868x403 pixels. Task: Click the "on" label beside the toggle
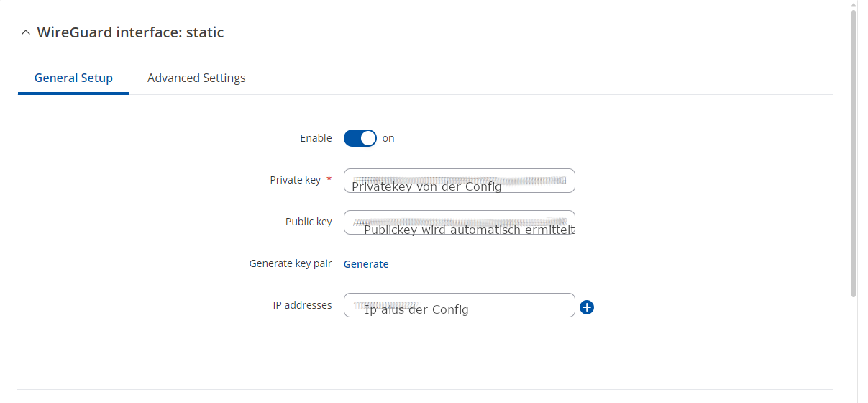tap(388, 138)
